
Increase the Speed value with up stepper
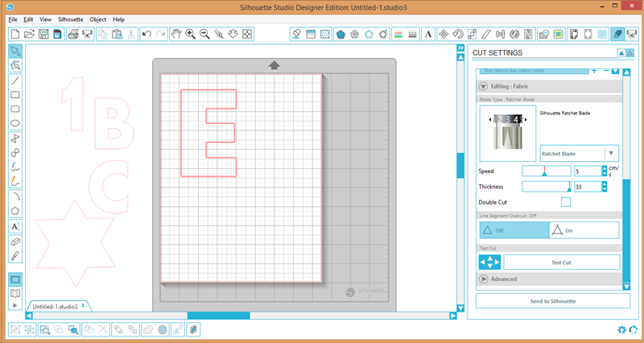coord(605,168)
